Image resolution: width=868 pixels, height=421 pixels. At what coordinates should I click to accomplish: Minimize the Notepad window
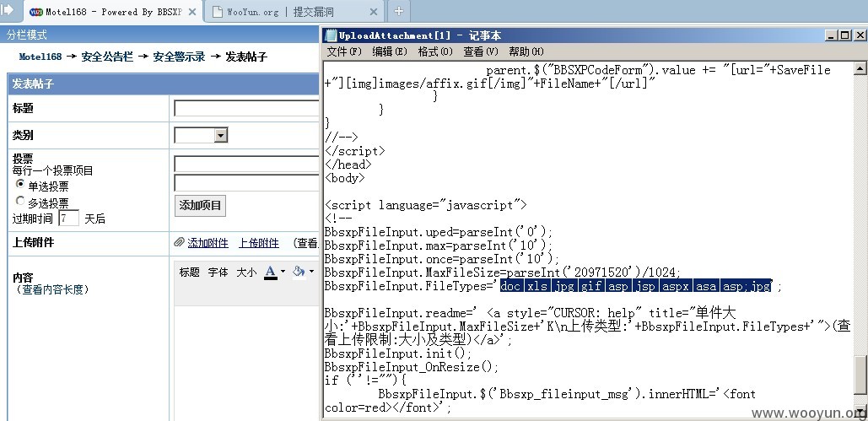[831, 35]
